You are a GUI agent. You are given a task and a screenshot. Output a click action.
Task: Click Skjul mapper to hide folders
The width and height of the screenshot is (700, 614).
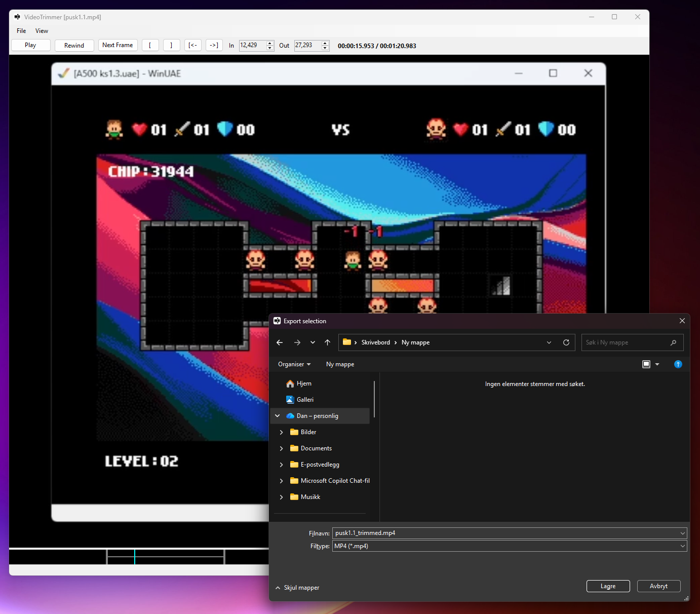[x=297, y=588]
